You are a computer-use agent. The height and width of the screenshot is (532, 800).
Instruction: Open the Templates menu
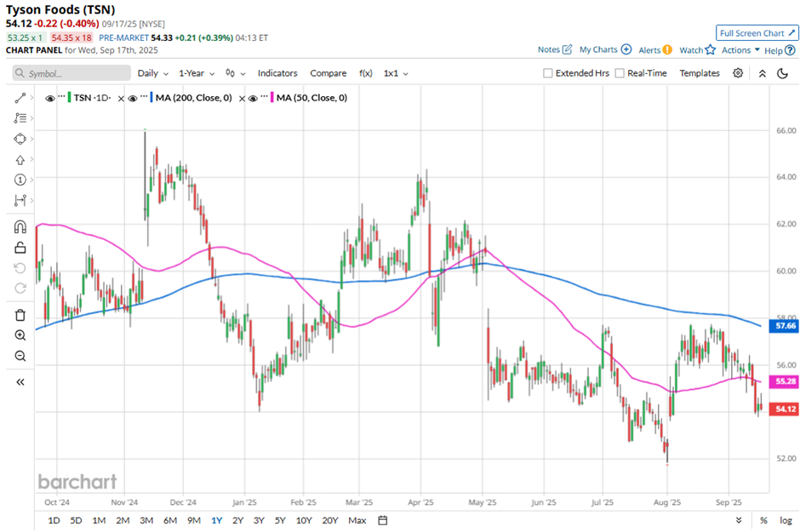point(700,73)
